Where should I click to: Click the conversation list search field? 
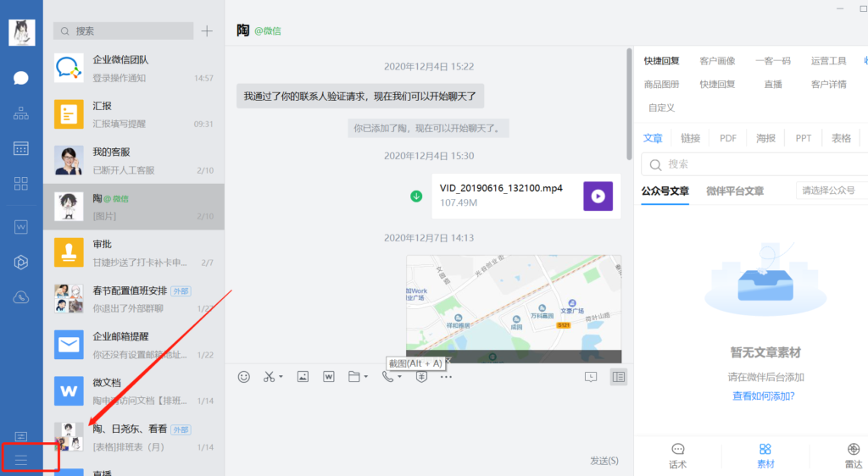124,31
